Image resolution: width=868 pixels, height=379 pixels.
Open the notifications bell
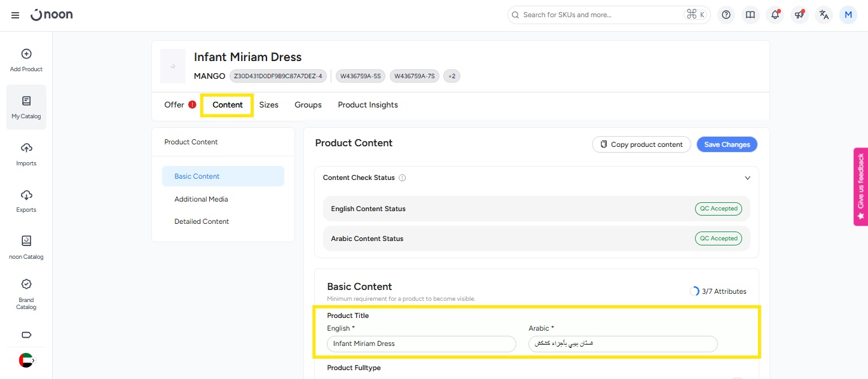(775, 15)
